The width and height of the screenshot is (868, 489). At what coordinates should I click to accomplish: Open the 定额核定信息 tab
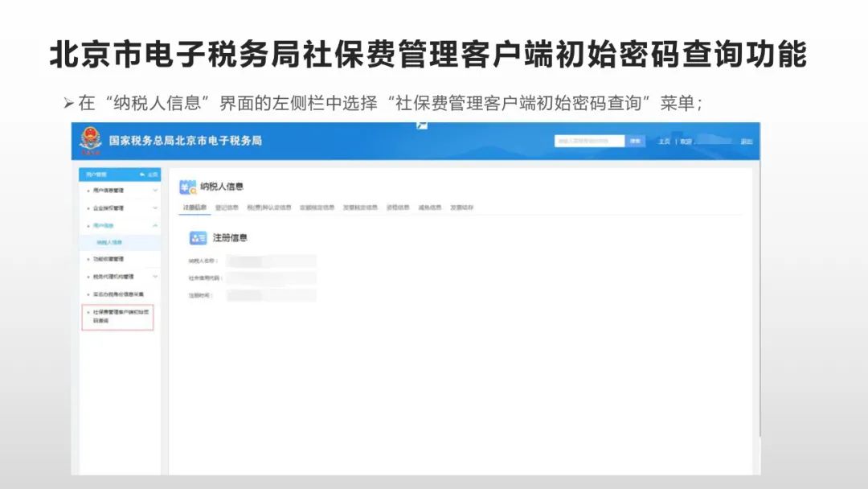317,208
